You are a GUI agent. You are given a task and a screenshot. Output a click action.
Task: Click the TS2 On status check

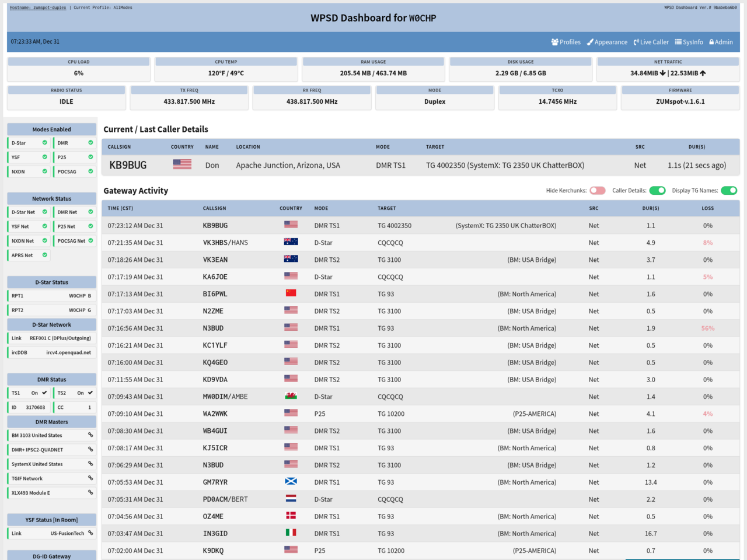coord(90,393)
